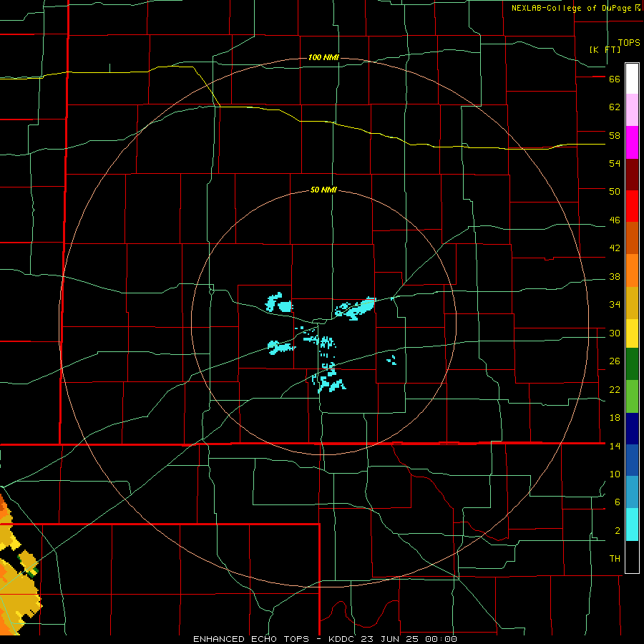Select the bright orange legend swatch

coord(632,270)
